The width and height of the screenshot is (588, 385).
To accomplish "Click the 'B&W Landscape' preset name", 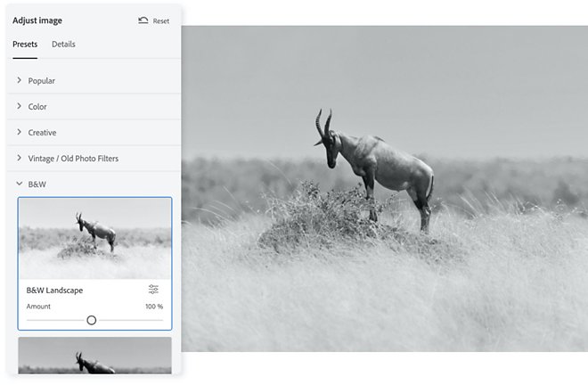I will 54,290.
